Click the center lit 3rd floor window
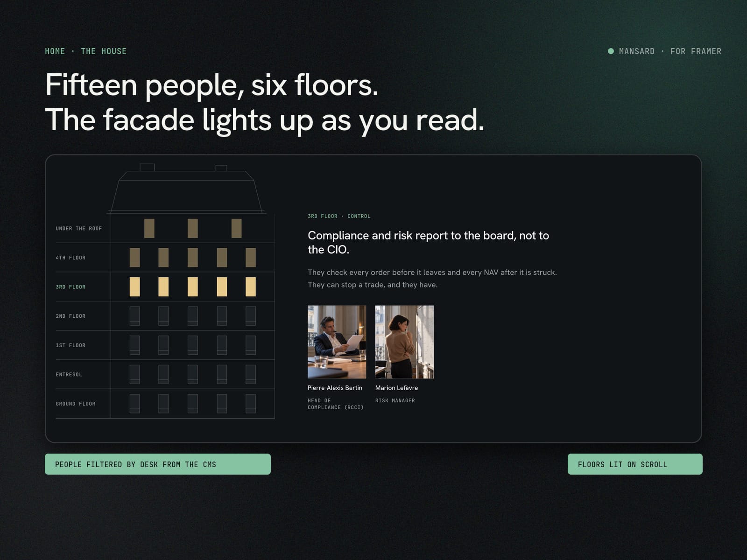This screenshot has width=747, height=560. coord(192,287)
